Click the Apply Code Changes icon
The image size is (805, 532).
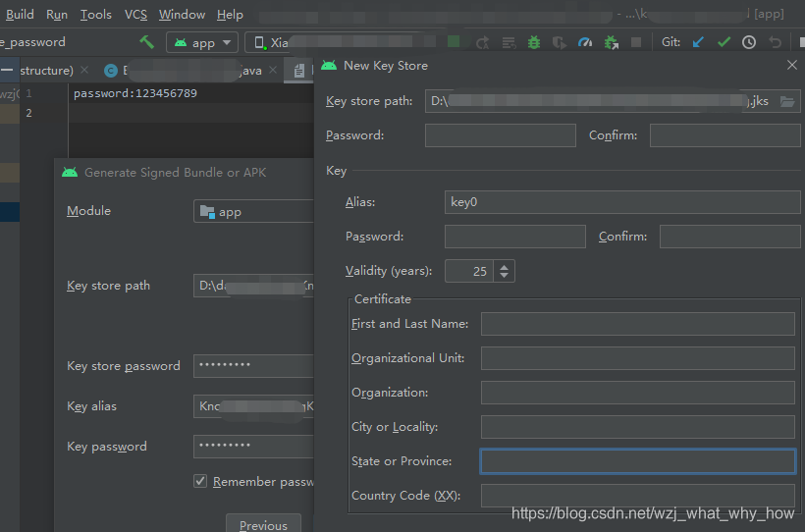click(509, 42)
